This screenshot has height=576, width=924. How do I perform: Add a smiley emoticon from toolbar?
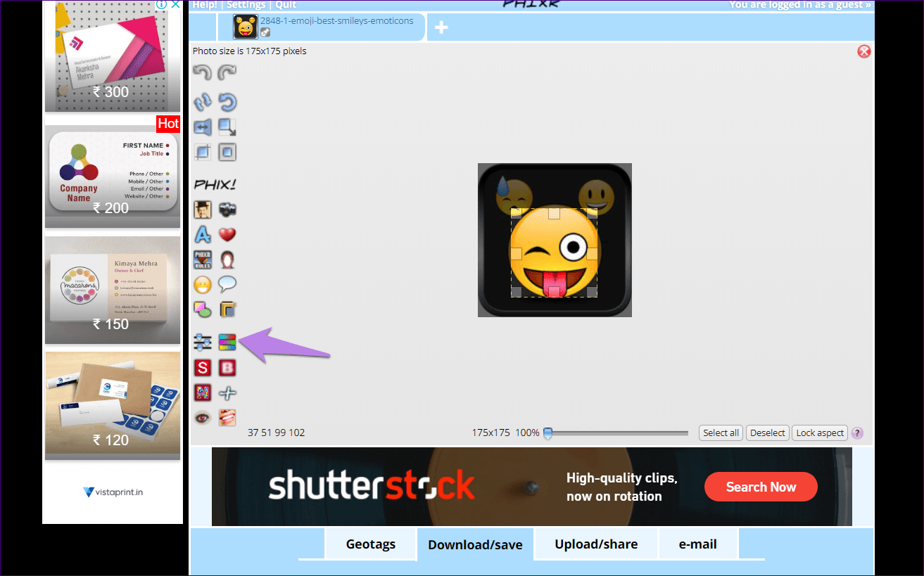click(x=203, y=284)
